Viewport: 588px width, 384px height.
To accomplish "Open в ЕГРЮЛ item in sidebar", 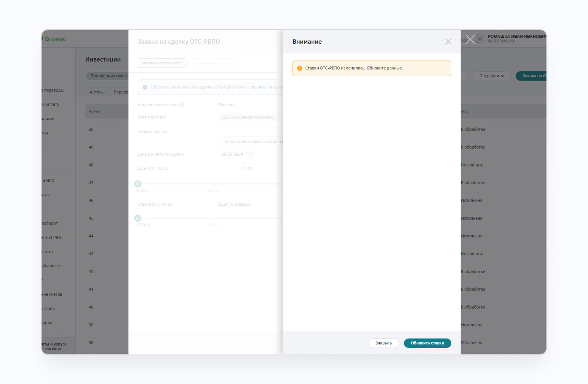I will pos(53,238).
